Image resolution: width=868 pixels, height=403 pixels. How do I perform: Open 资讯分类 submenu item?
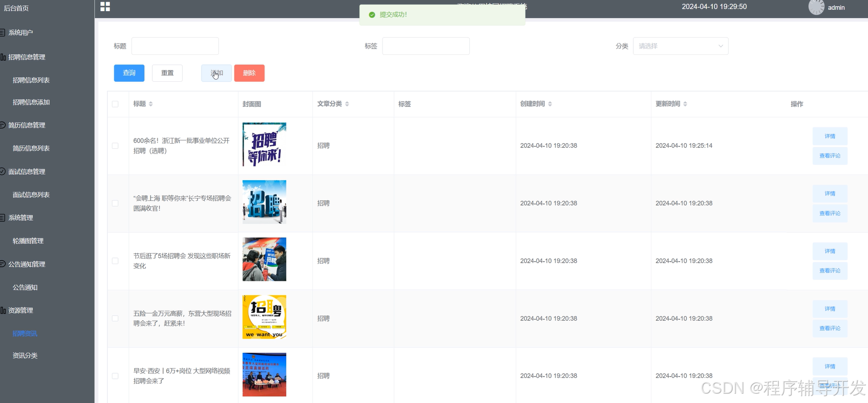click(x=25, y=355)
